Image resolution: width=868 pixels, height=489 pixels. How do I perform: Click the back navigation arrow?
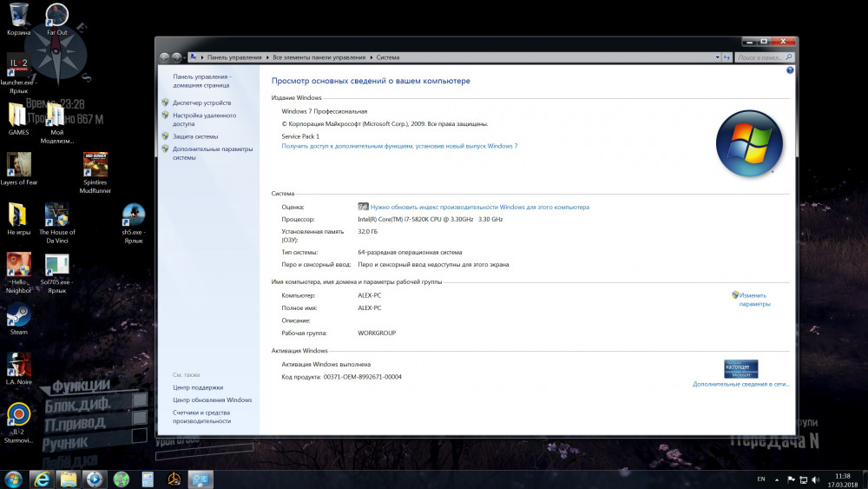point(165,57)
